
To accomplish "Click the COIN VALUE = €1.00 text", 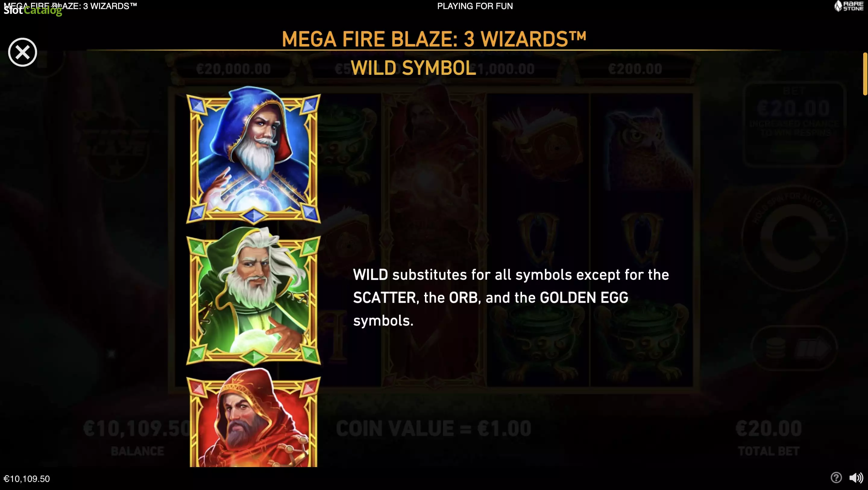I will 434,429.
